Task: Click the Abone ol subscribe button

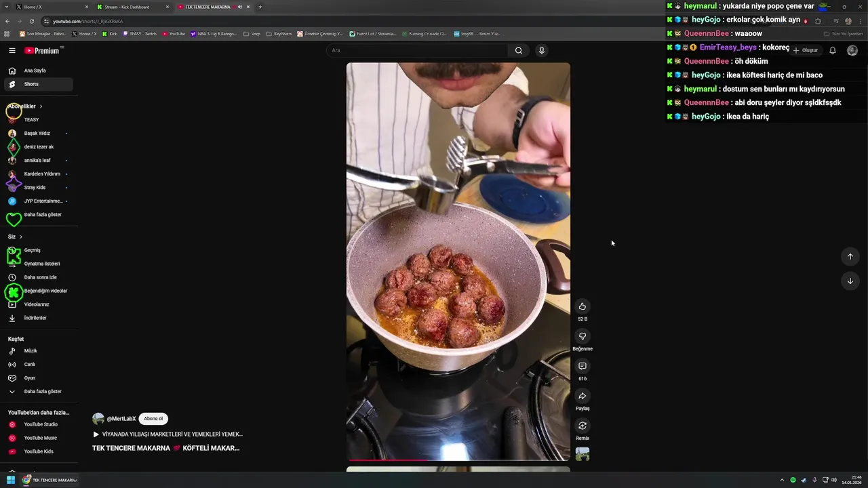Action: click(153, 419)
